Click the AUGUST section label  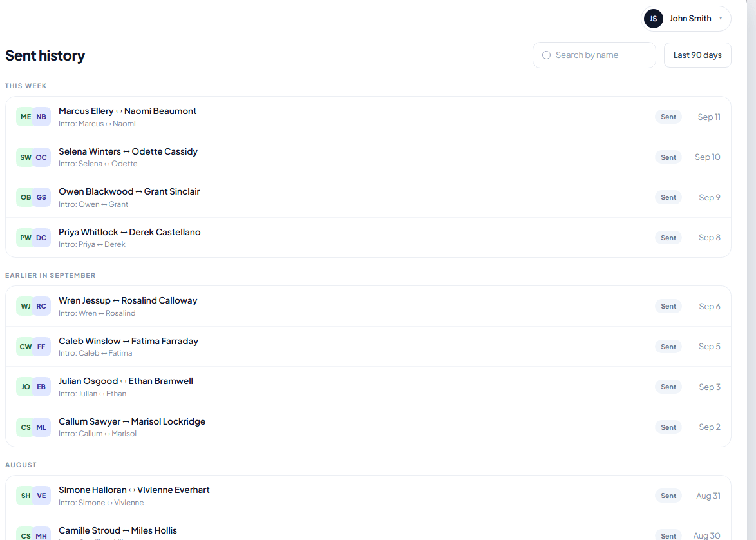click(21, 465)
